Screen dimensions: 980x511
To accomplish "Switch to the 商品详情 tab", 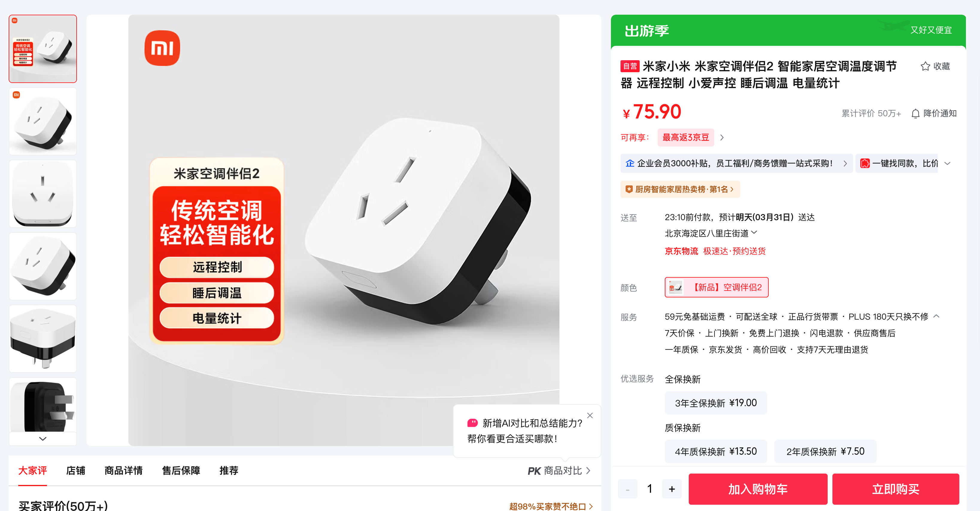I will [123, 471].
